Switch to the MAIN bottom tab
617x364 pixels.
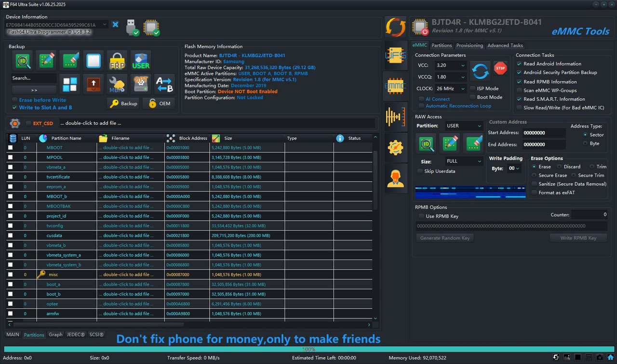coord(13,335)
